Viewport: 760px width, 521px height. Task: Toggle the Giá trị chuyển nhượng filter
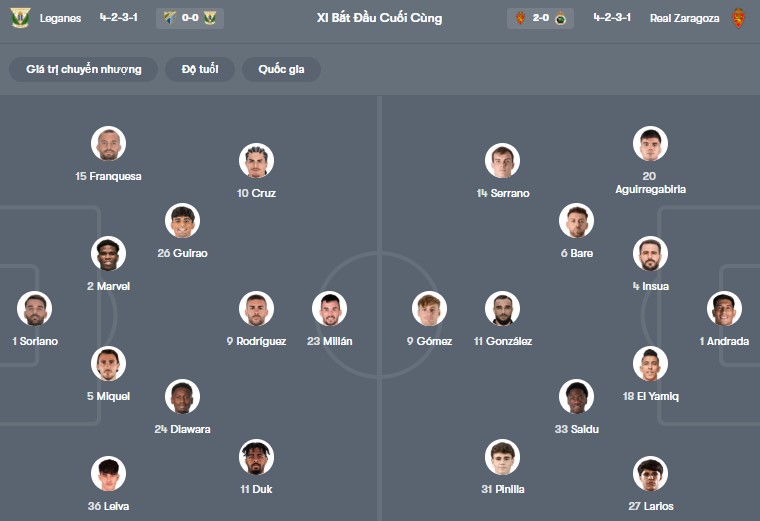84,69
